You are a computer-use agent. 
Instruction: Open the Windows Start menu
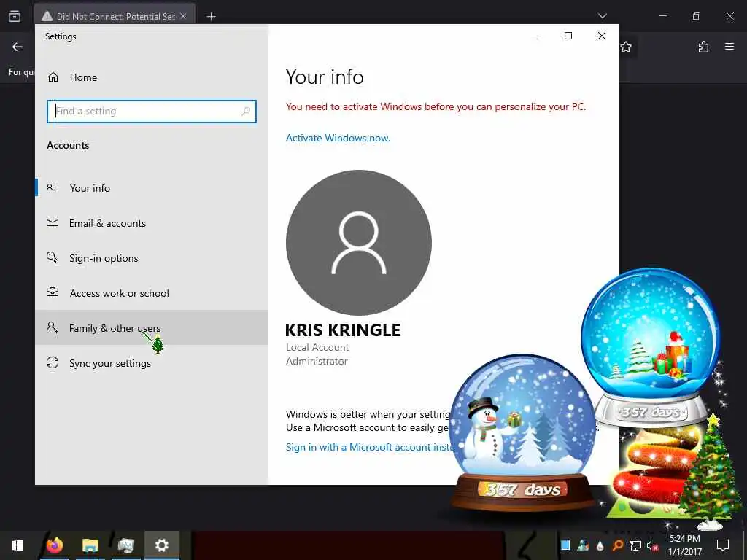tap(18, 545)
